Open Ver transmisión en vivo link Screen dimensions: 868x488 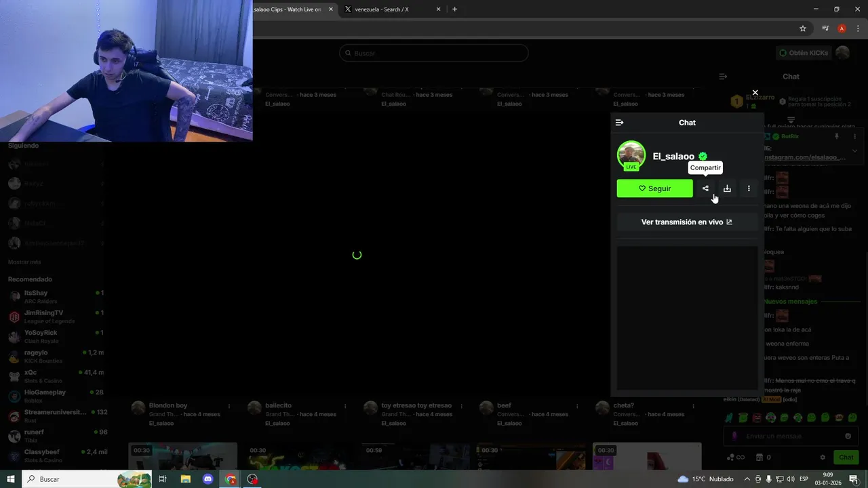click(687, 222)
